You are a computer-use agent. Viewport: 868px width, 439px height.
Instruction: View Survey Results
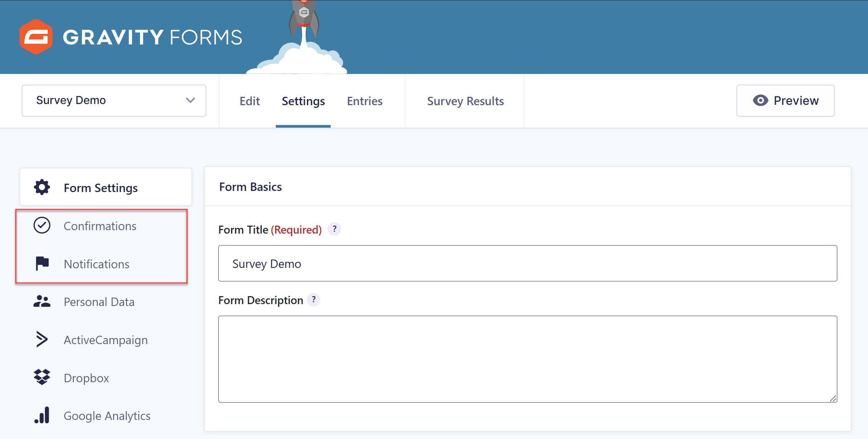pyautogui.click(x=465, y=101)
